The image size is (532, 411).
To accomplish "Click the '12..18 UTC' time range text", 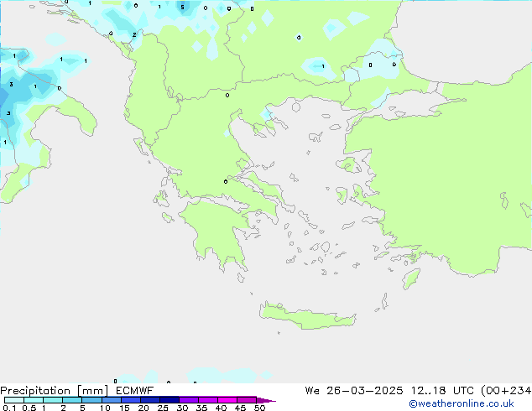I will pos(441,391).
